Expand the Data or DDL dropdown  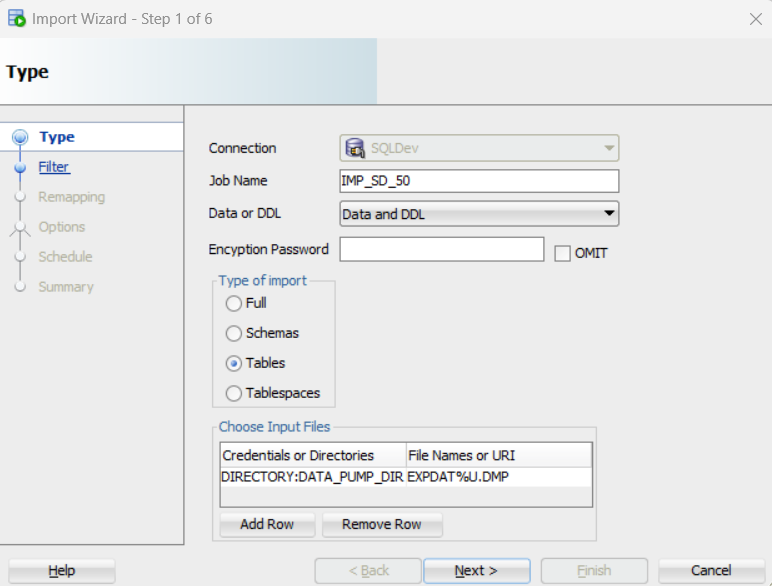(479, 214)
